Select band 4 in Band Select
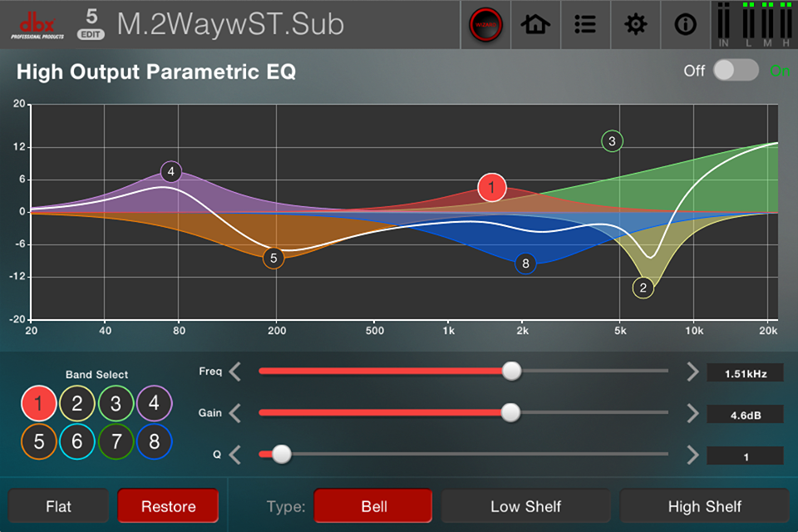Screen dimensions: 798x532 point(155,403)
